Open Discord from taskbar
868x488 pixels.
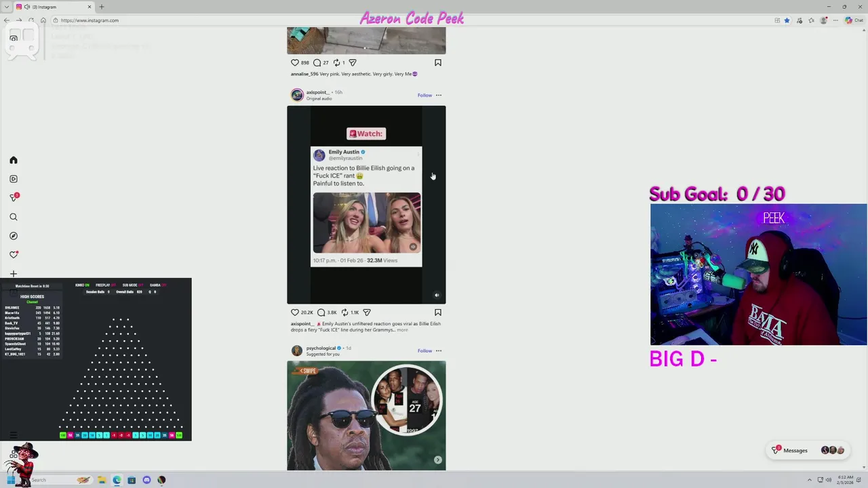click(x=146, y=480)
